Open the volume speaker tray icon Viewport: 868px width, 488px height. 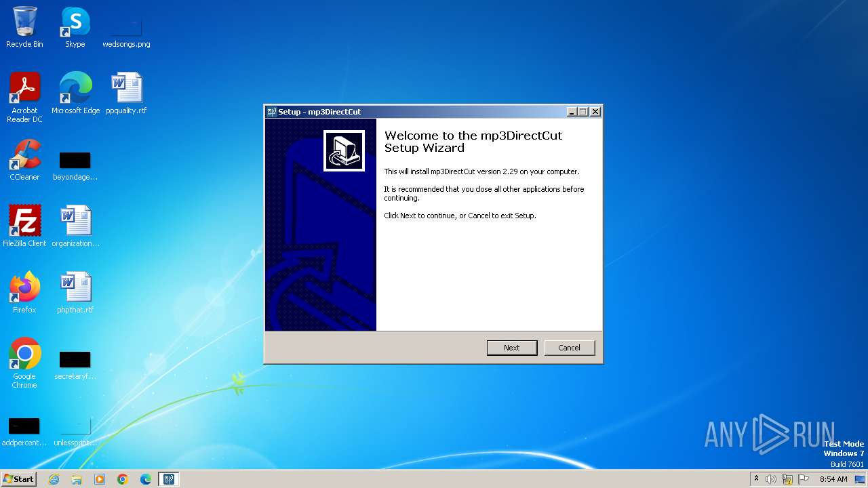[771, 479]
